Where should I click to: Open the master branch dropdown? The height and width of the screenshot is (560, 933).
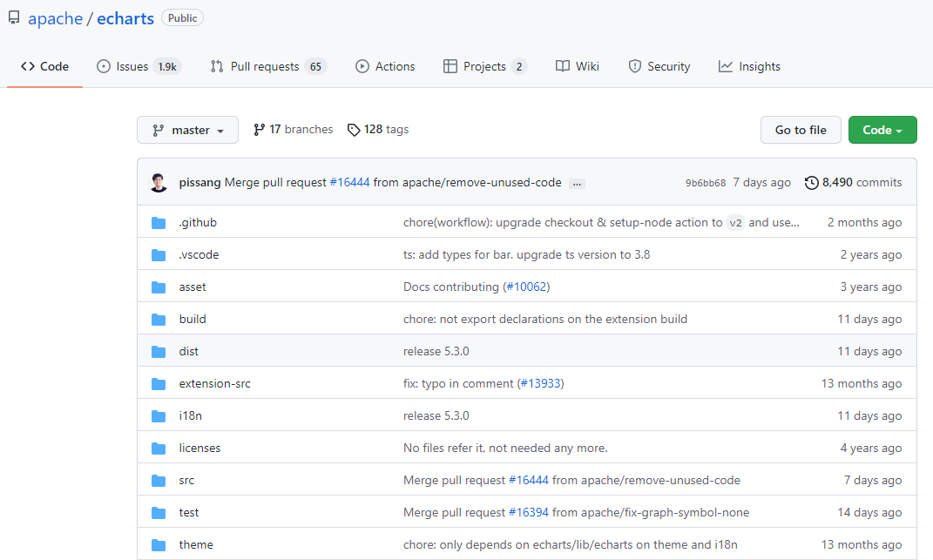187,130
